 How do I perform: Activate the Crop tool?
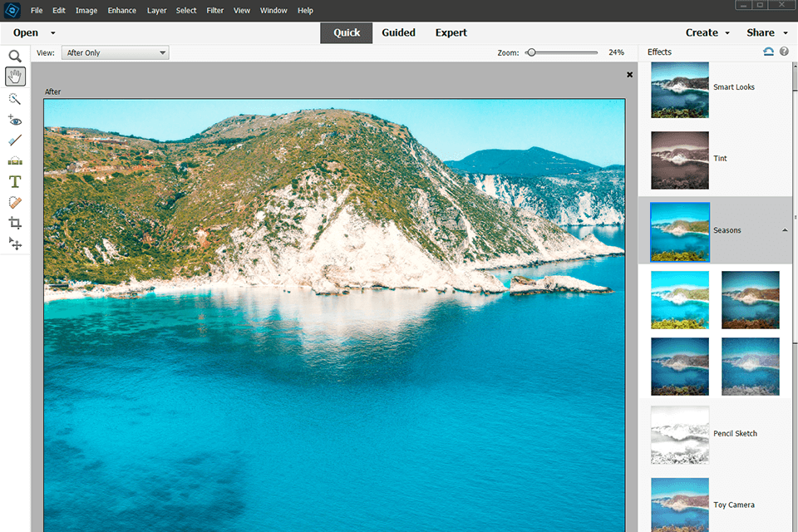pyautogui.click(x=15, y=223)
